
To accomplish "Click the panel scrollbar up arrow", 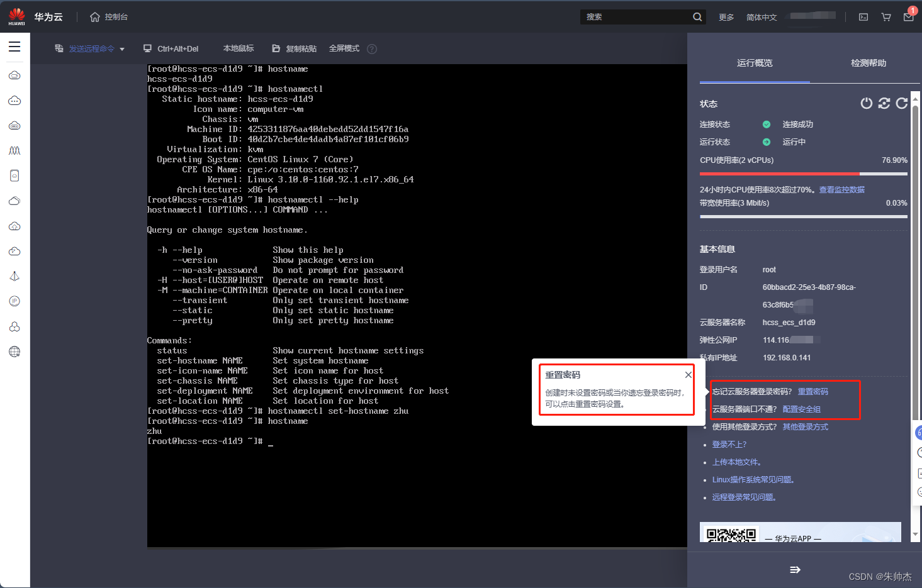I will [916, 98].
